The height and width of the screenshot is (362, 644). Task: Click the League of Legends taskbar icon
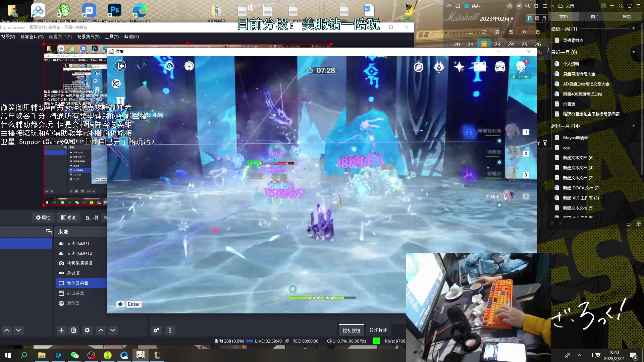coord(157,355)
